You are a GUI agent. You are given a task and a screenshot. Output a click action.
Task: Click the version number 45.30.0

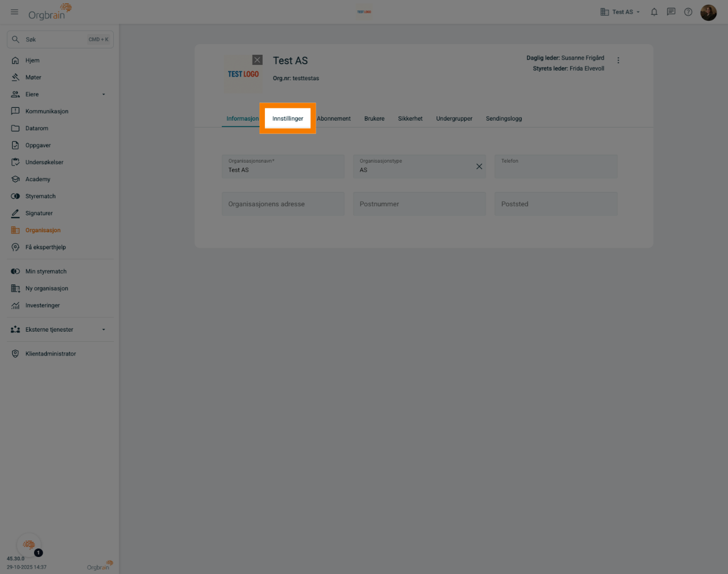tap(15, 559)
